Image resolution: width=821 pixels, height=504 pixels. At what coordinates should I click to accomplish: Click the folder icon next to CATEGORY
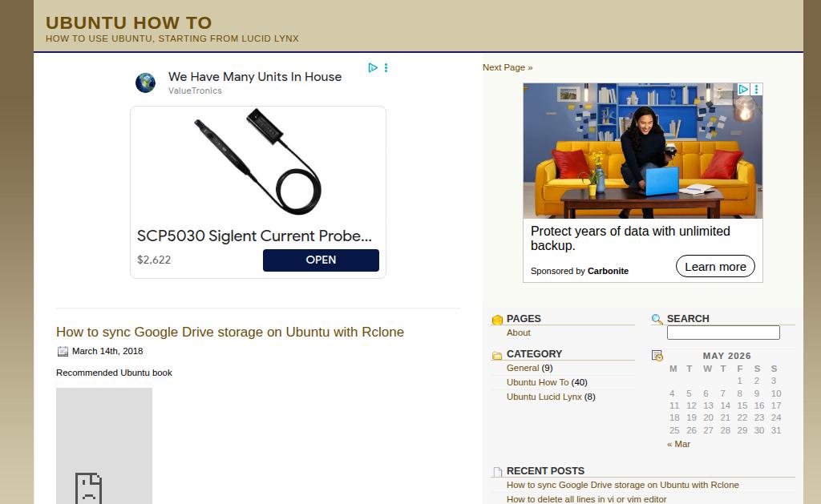(497, 355)
